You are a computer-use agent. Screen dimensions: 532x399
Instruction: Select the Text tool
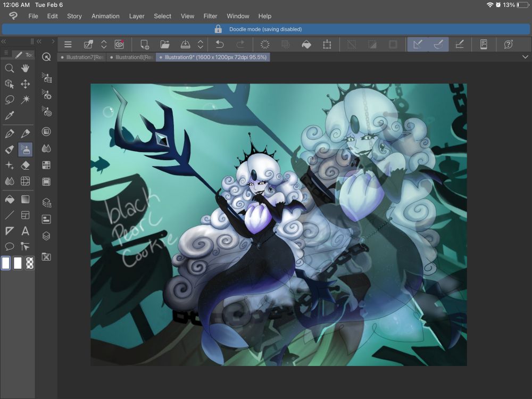pos(25,231)
